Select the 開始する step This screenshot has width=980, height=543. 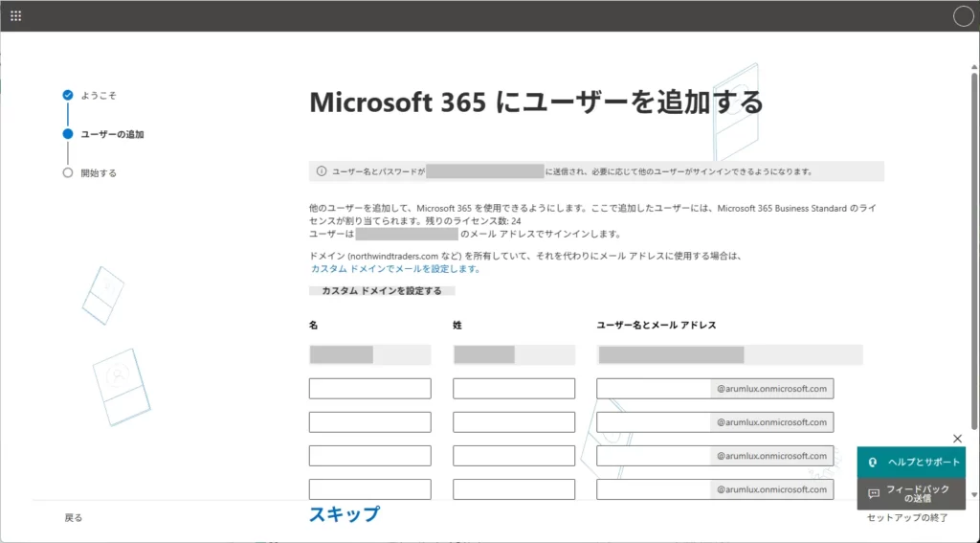click(x=89, y=172)
